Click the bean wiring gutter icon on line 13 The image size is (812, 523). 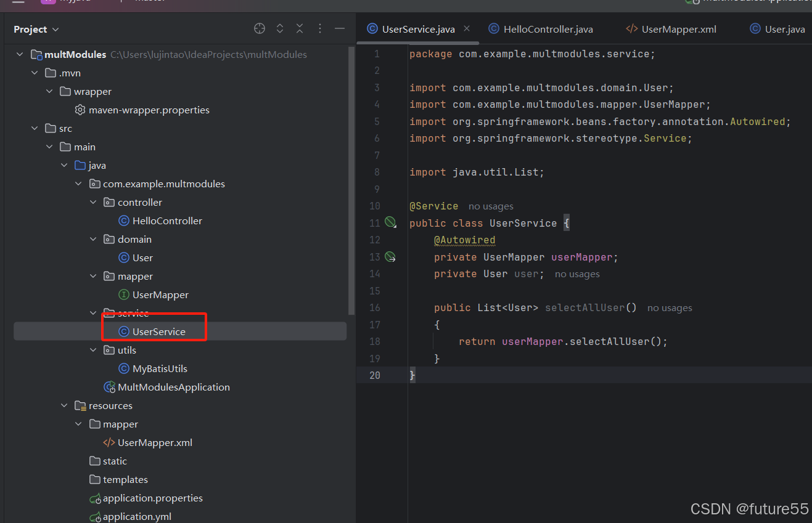pyautogui.click(x=391, y=257)
